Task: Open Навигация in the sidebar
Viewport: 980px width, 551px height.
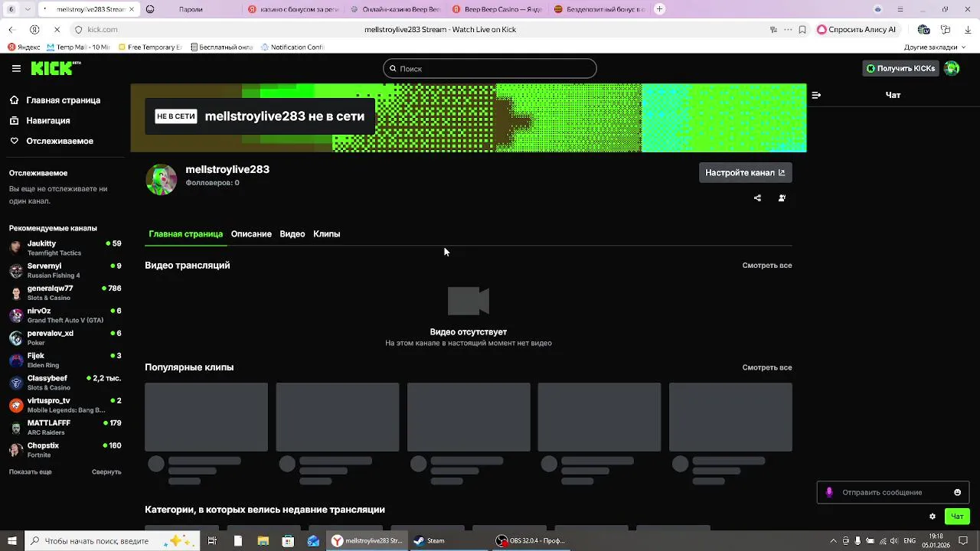Action: tap(47, 121)
